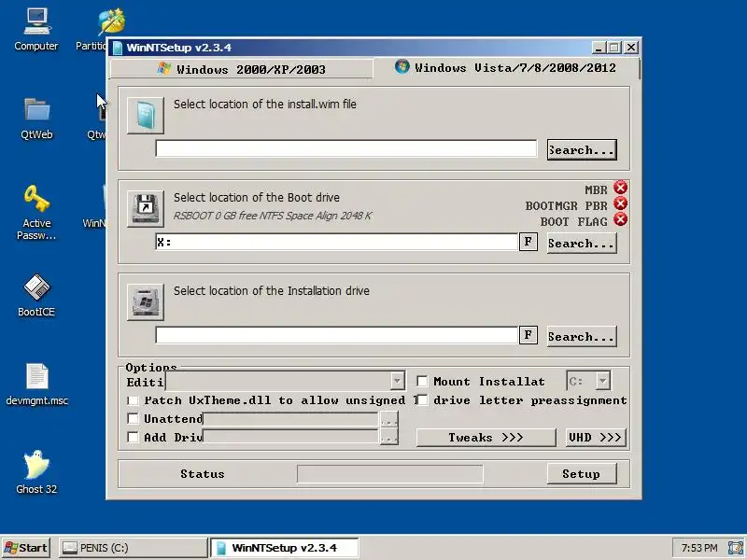
Task: Click the Boot drive X: input field
Action: pos(336,242)
